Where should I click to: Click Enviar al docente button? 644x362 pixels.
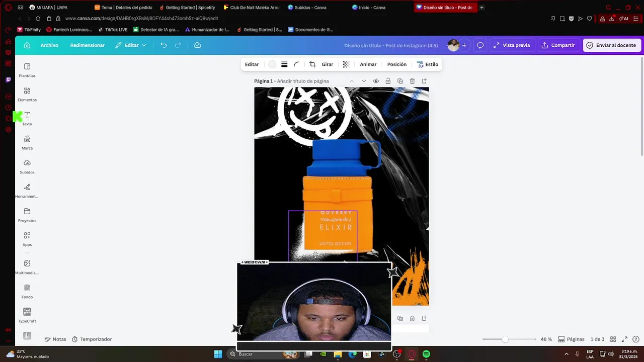pos(611,45)
